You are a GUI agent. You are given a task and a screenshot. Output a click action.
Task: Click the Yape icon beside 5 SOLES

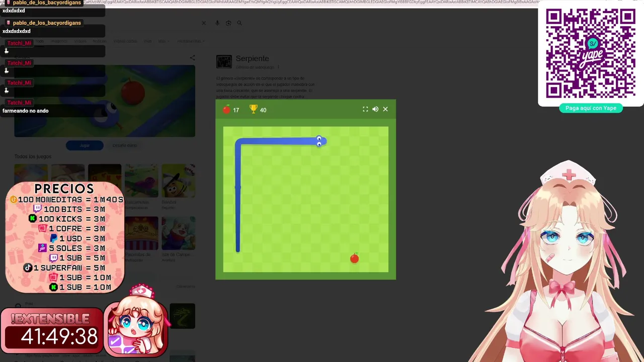tap(42, 248)
